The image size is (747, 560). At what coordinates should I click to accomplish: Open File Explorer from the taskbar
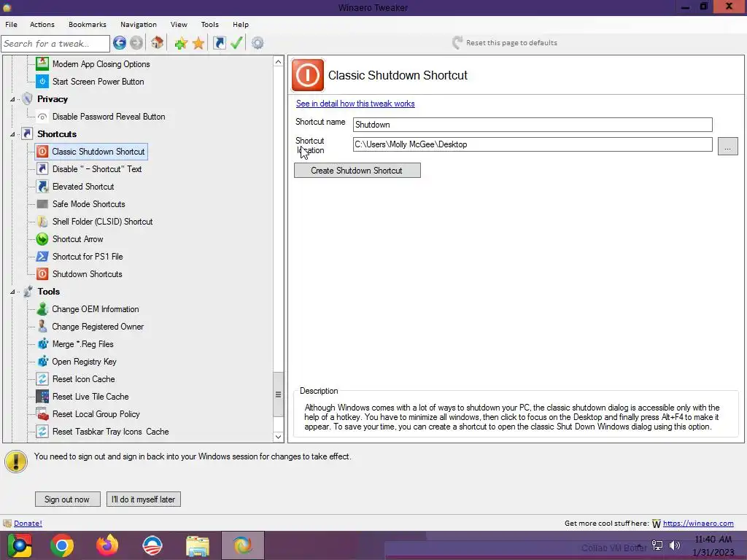[198, 545]
